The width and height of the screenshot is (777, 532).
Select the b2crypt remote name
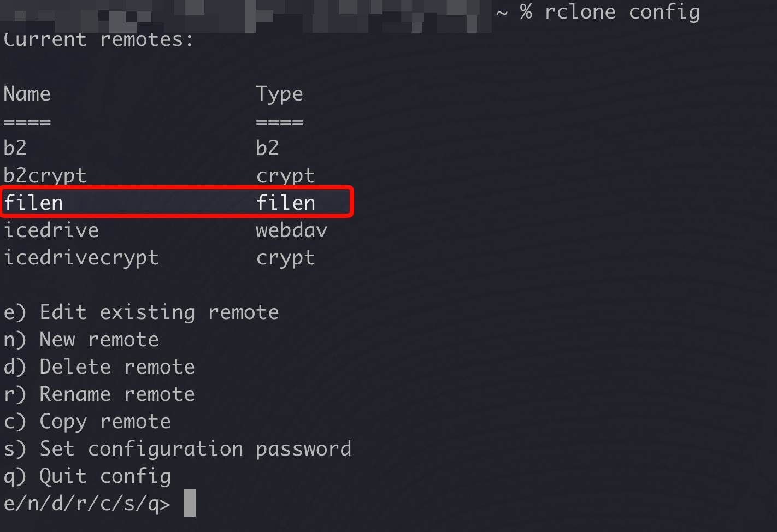[x=45, y=176]
